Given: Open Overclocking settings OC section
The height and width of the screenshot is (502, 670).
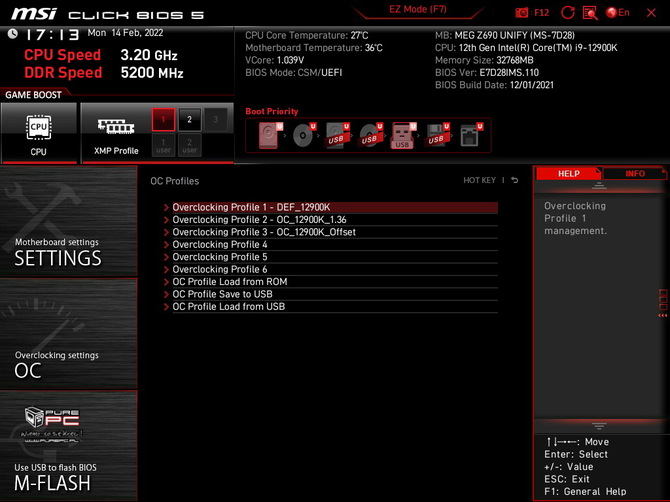Looking at the screenshot, I should (69, 334).
